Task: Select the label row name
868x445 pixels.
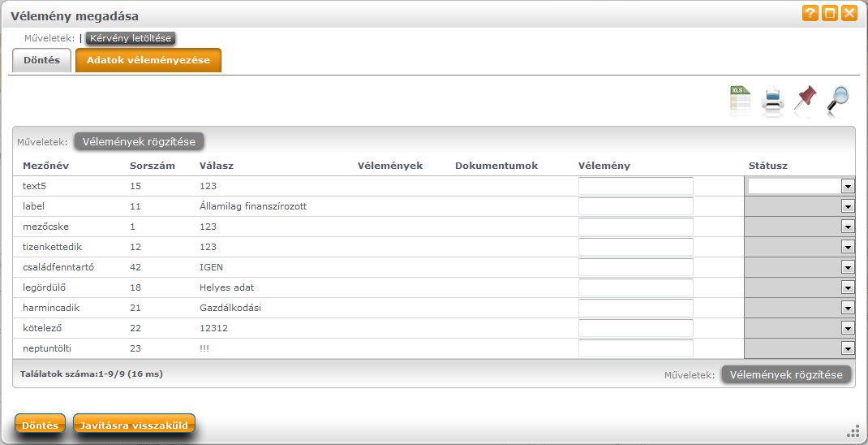Action: (x=33, y=206)
